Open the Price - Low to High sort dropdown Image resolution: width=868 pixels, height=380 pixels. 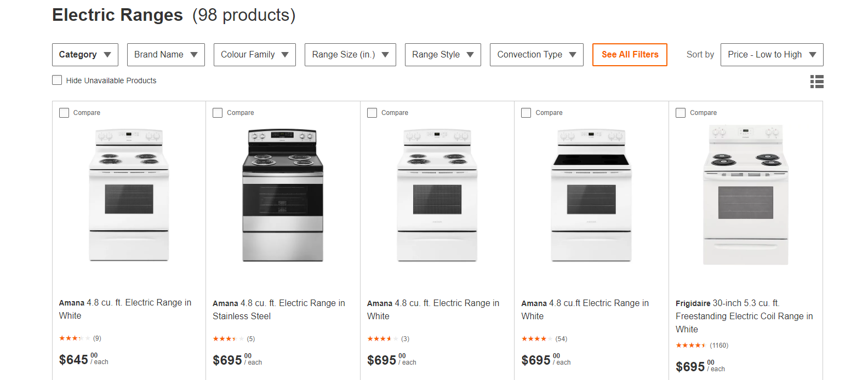point(772,55)
